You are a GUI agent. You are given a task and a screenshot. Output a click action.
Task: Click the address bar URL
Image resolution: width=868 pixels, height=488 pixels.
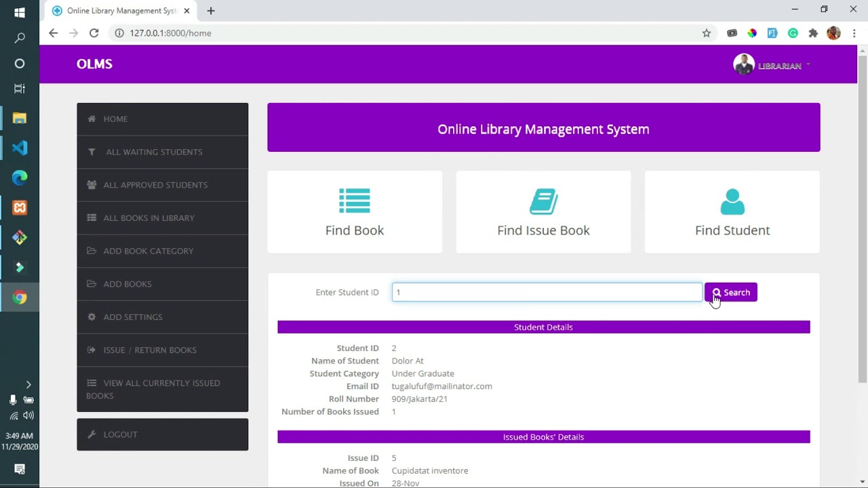tap(170, 33)
